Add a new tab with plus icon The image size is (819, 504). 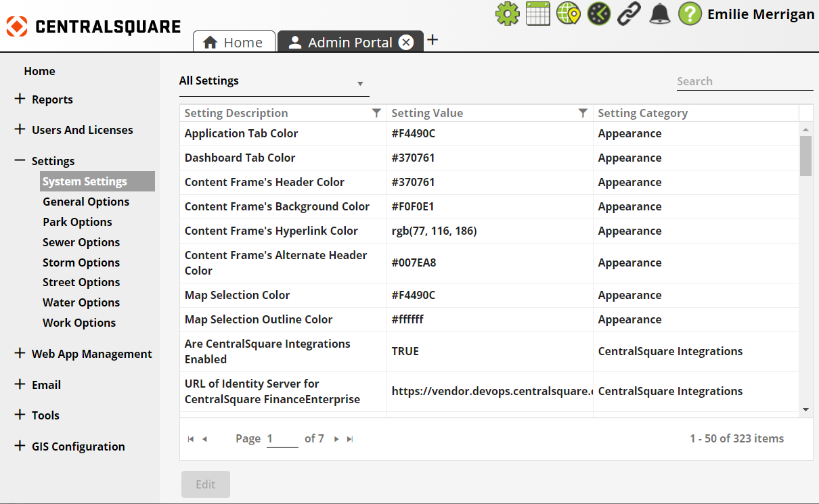(433, 40)
